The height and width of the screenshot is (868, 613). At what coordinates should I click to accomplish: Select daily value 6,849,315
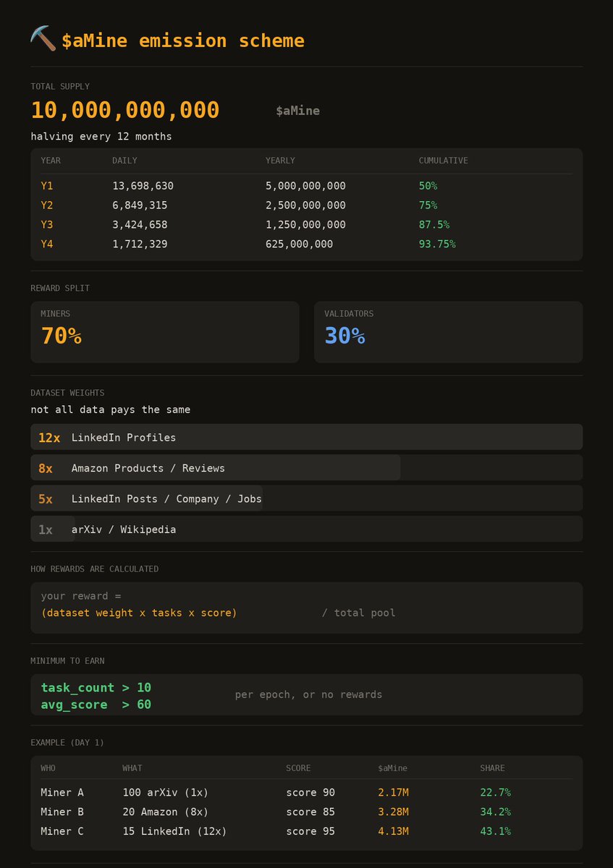tap(140, 205)
